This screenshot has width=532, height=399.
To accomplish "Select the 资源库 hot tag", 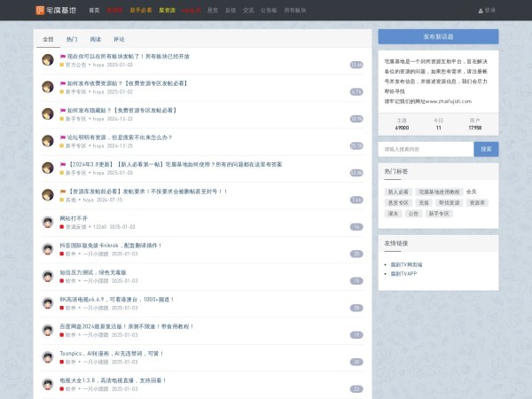I will coord(477,202).
